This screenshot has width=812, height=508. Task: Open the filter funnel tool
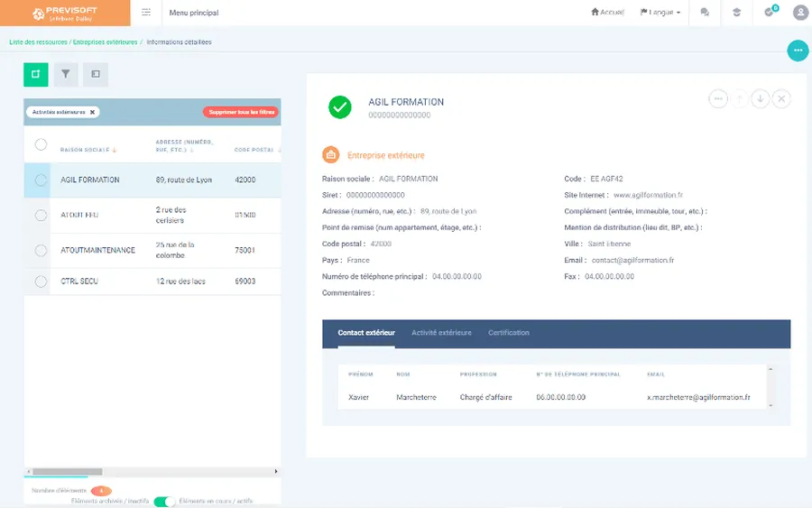point(66,75)
